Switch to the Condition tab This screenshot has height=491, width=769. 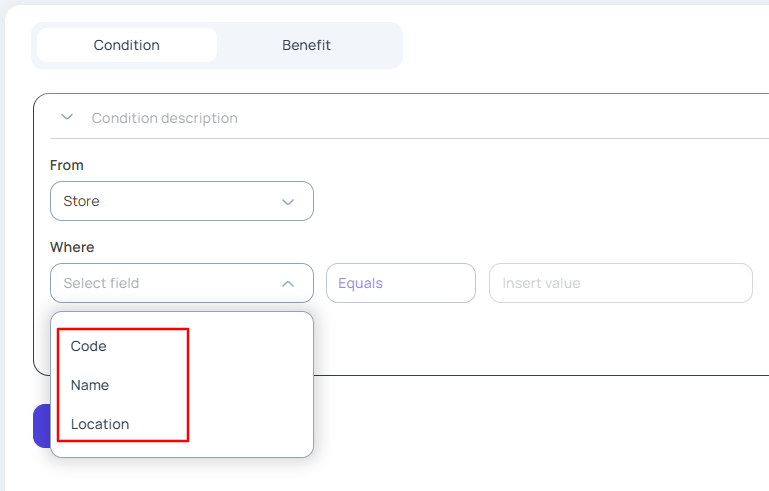point(127,45)
